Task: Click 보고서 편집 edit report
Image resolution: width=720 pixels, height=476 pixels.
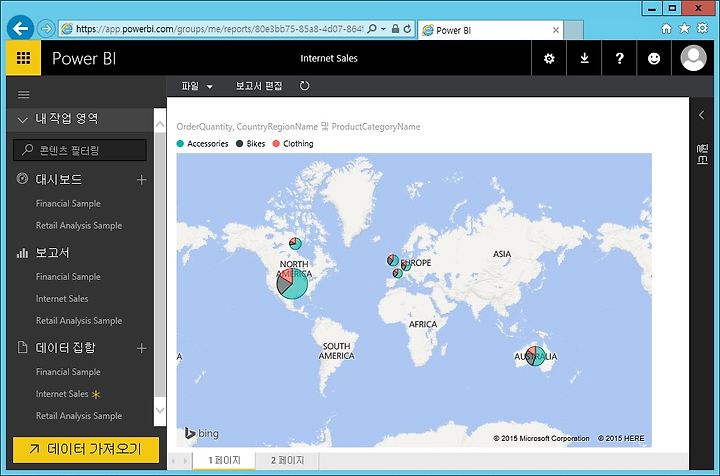Action: tap(259, 86)
